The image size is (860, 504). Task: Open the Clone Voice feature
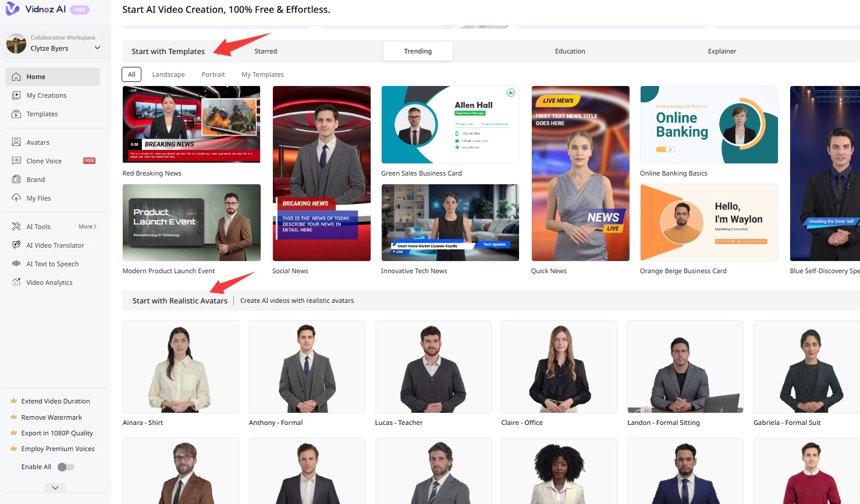45,160
